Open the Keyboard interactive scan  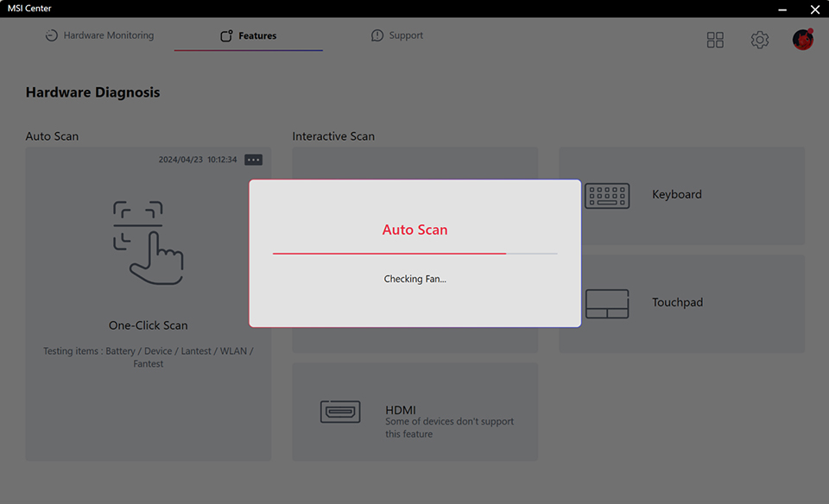(x=681, y=195)
